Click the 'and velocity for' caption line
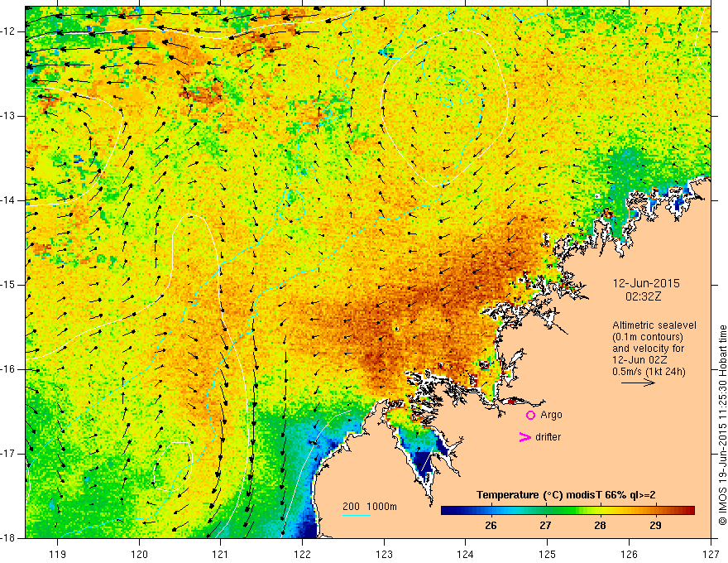The height and width of the screenshot is (563, 728). (x=648, y=349)
